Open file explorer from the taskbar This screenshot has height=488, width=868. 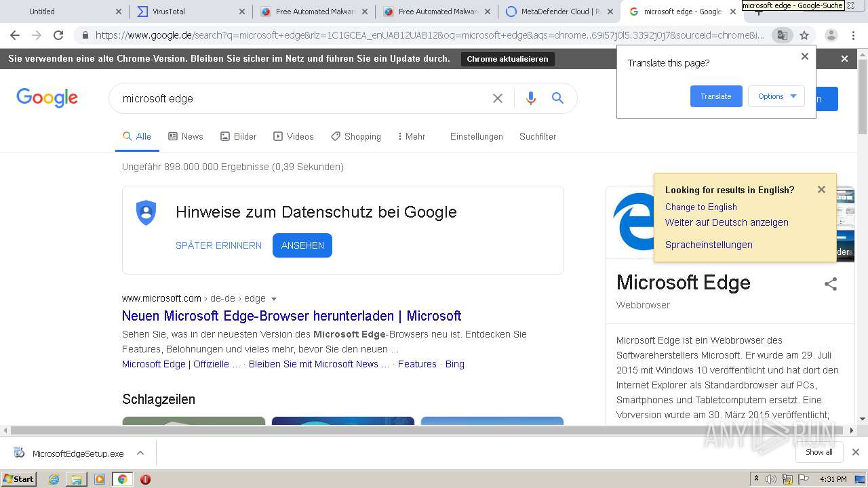(x=77, y=479)
